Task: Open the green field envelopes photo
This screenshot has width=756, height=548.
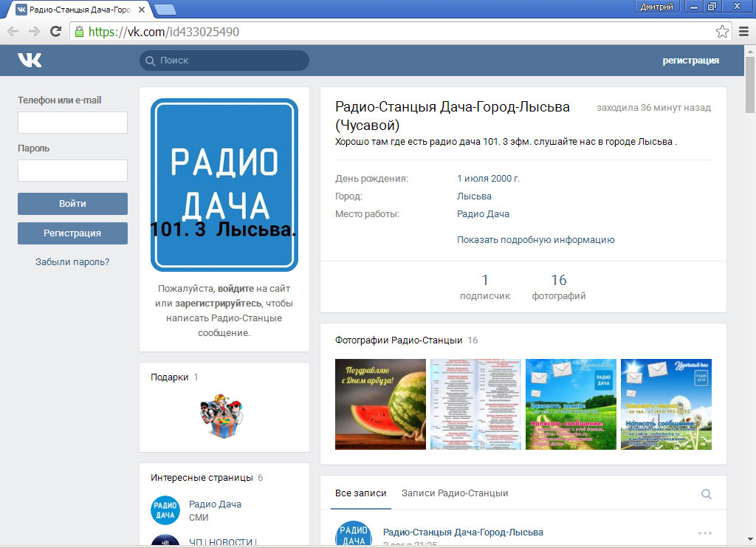Action: click(x=571, y=404)
